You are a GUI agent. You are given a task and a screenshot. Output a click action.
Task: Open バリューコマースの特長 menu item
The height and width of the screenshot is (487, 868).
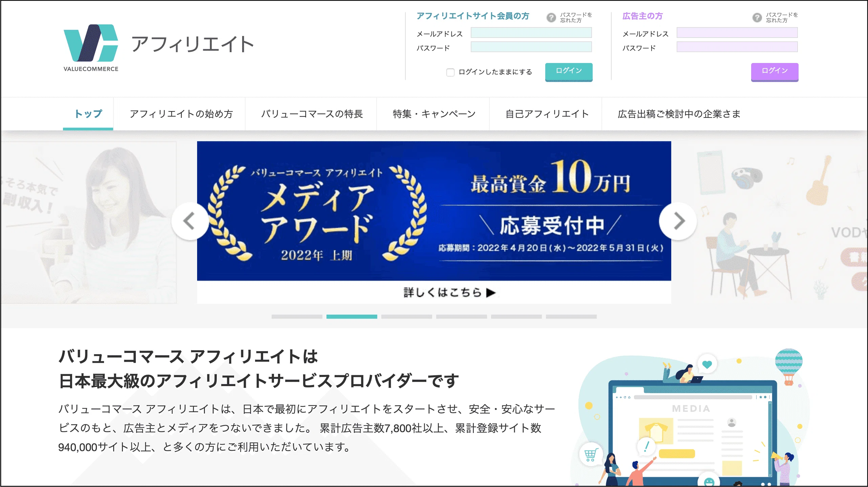click(312, 114)
